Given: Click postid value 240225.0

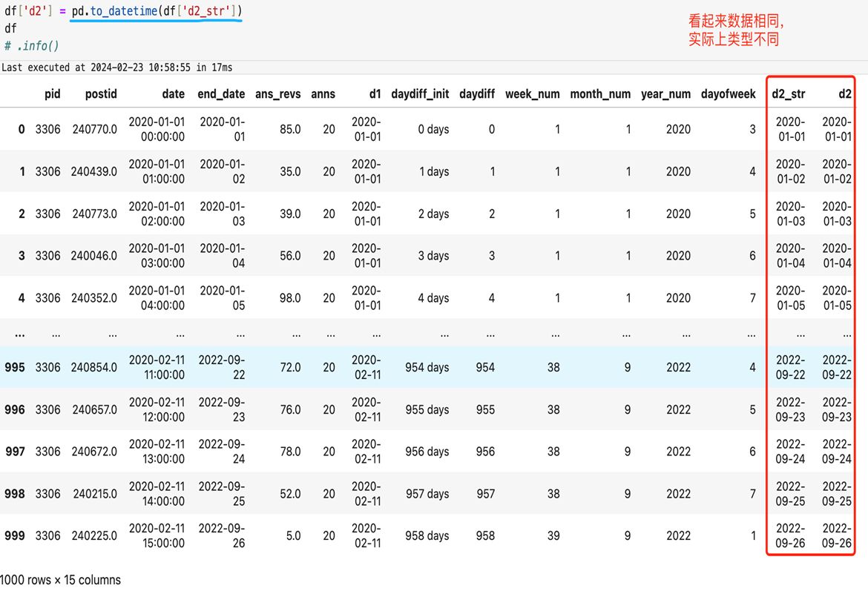Looking at the screenshot, I should click(95, 536).
